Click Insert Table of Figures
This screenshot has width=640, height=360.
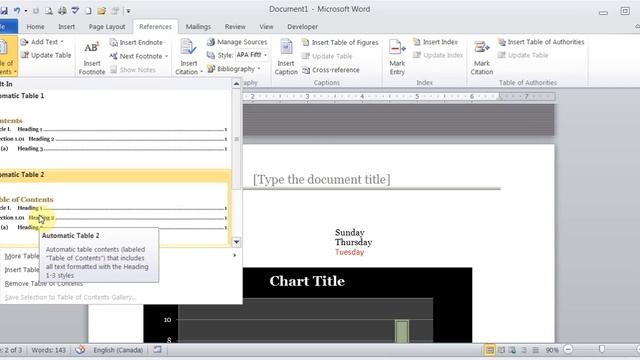point(340,42)
